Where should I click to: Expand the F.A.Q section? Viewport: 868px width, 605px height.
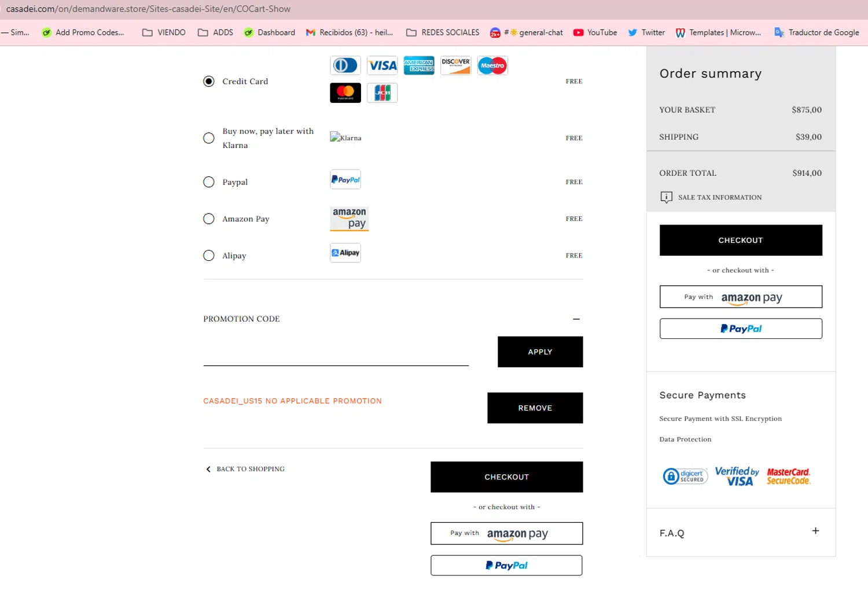pyautogui.click(x=815, y=531)
